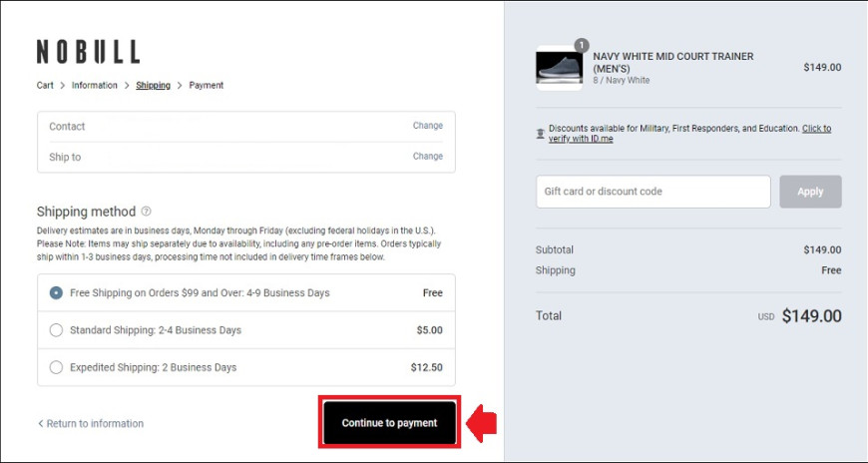Click Continue to payment button
868x463 pixels.
click(390, 422)
